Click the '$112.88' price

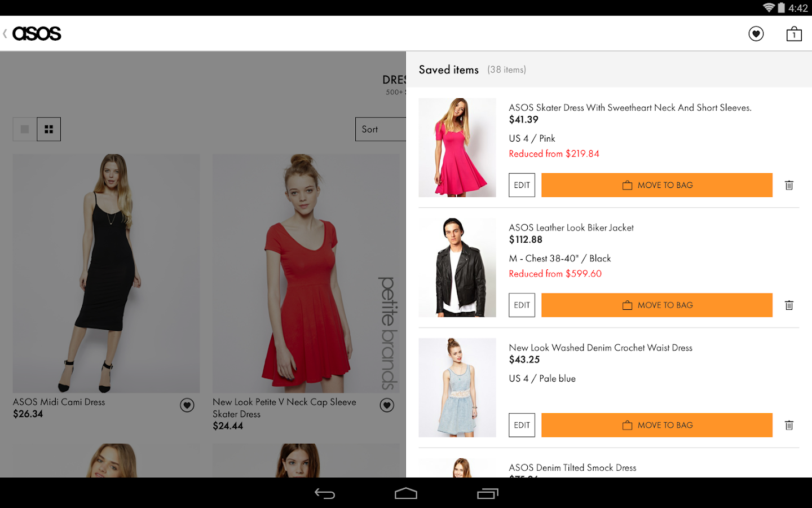click(526, 240)
